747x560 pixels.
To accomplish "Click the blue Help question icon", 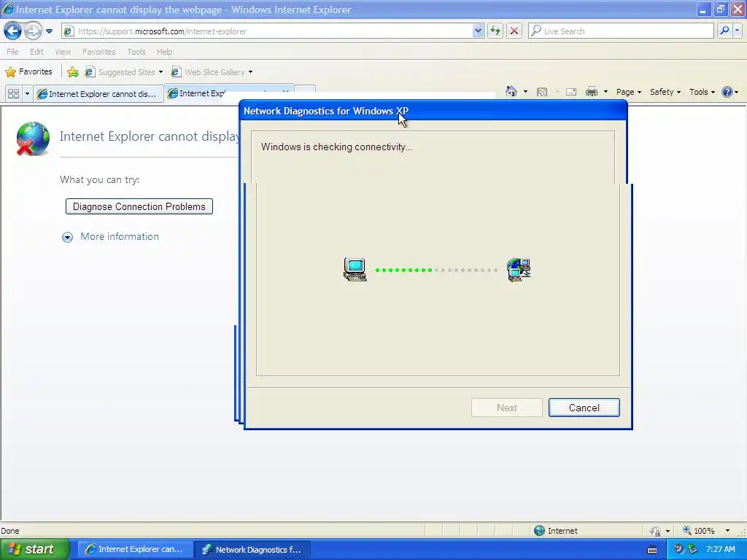I will (x=727, y=92).
